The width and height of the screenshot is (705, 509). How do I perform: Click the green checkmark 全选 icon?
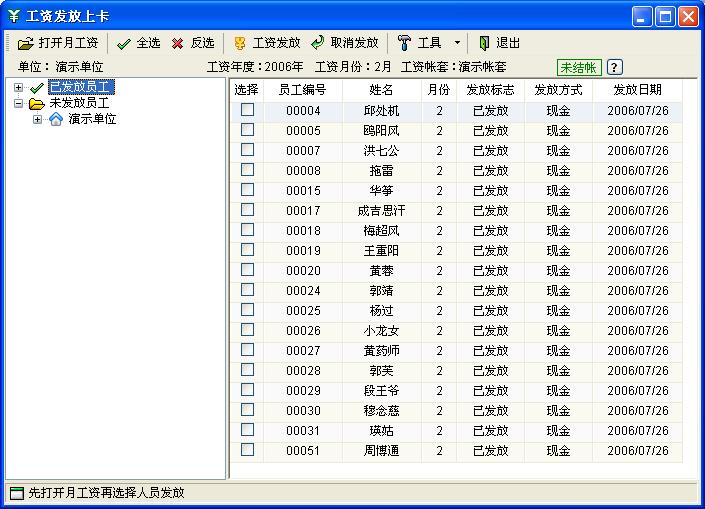coord(124,44)
